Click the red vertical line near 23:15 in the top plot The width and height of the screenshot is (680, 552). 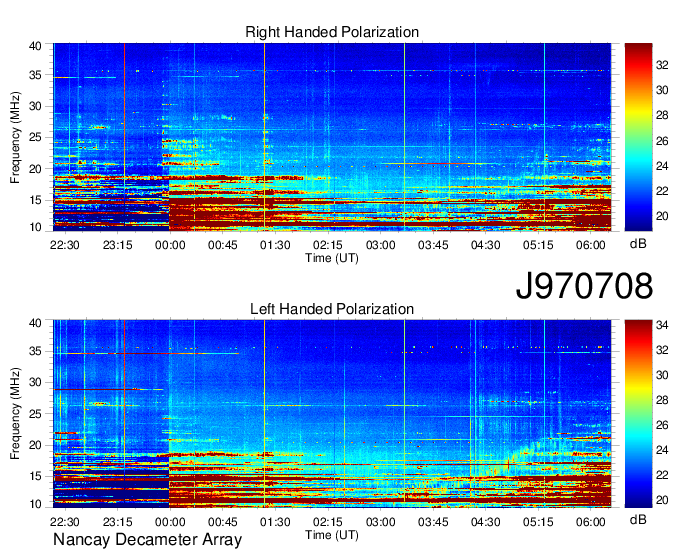point(124,137)
